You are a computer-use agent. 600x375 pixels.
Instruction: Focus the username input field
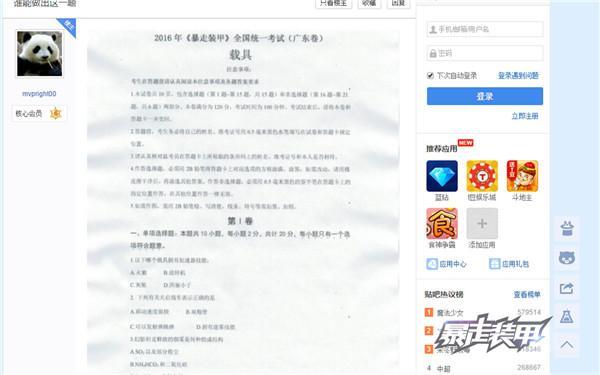(x=485, y=29)
